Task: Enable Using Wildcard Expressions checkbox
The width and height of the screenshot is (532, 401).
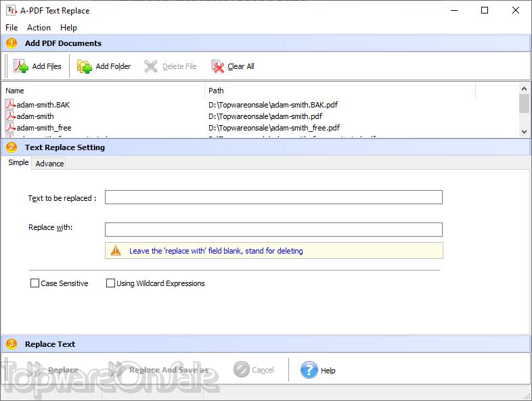Action: click(x=110, y=283)
